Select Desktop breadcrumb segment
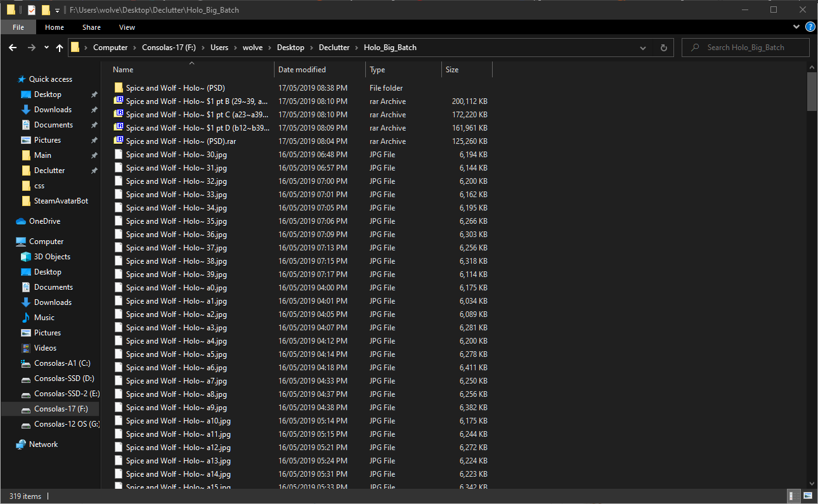The image size is (818, 504). tap(290, 48)
